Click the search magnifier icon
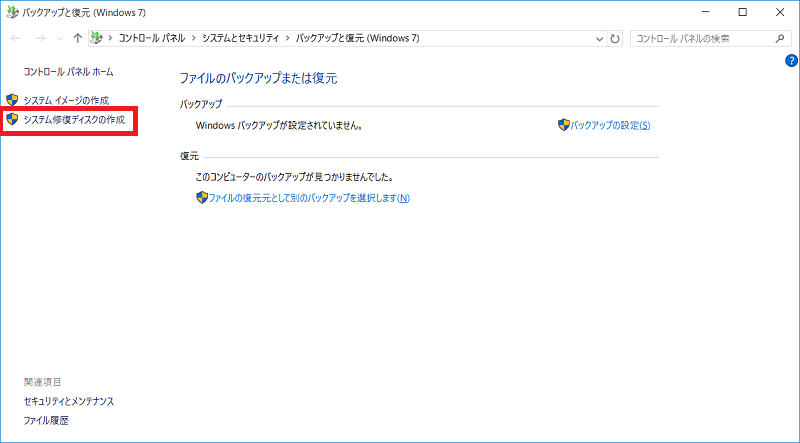800x443 pixels. (x=780, y=38)
